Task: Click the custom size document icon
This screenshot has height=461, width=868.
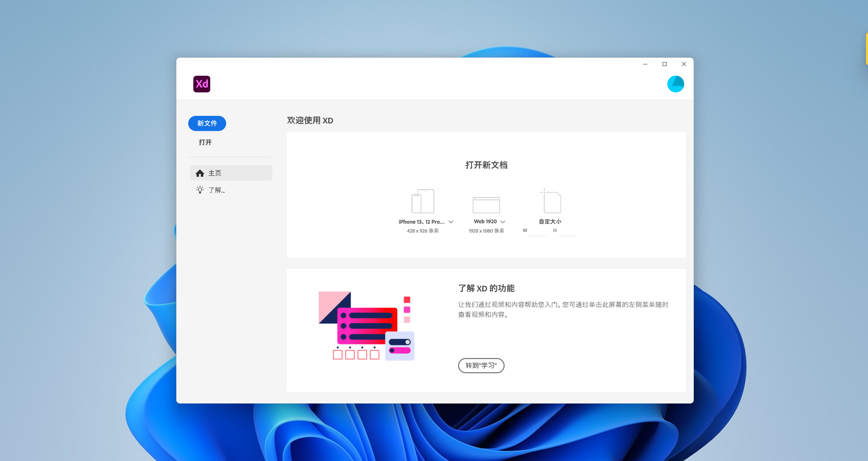Action: pos(550,201)
